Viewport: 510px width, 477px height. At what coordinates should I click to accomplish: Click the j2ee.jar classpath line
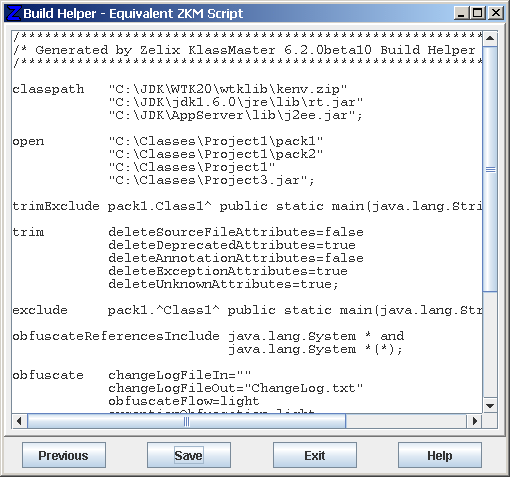pyautogui.click(x=236, y=115)
